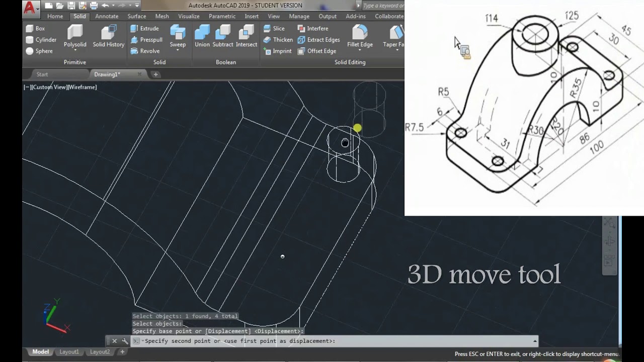Screen dimensions: 644x362
Task: Open the Manage ribbon tab
Action: [299, 17]
